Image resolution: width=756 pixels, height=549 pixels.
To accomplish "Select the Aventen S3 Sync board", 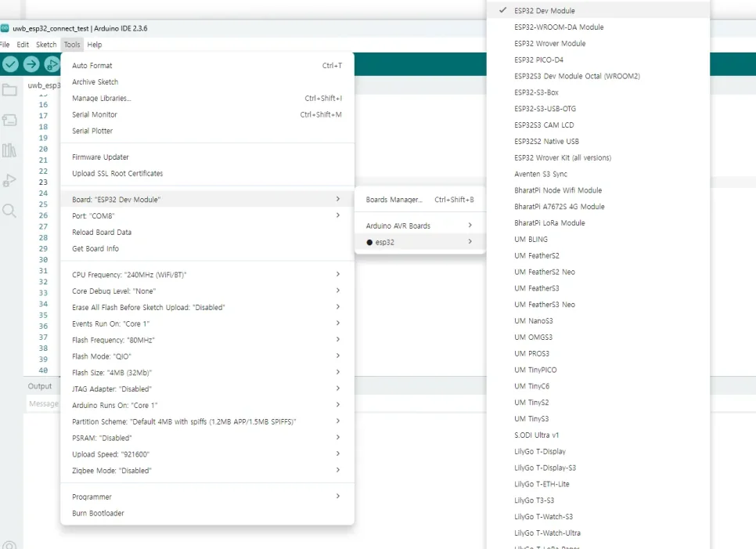I will tap(598, 174).
